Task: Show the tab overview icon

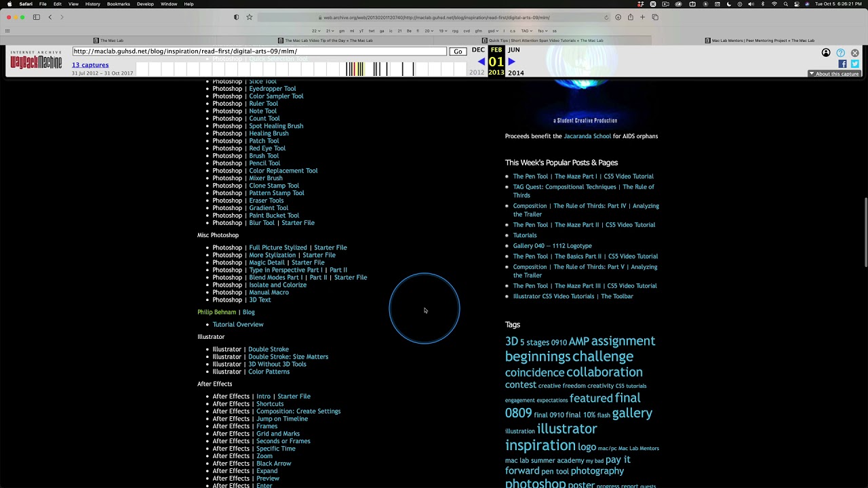Action: click(x=655, y=17)
